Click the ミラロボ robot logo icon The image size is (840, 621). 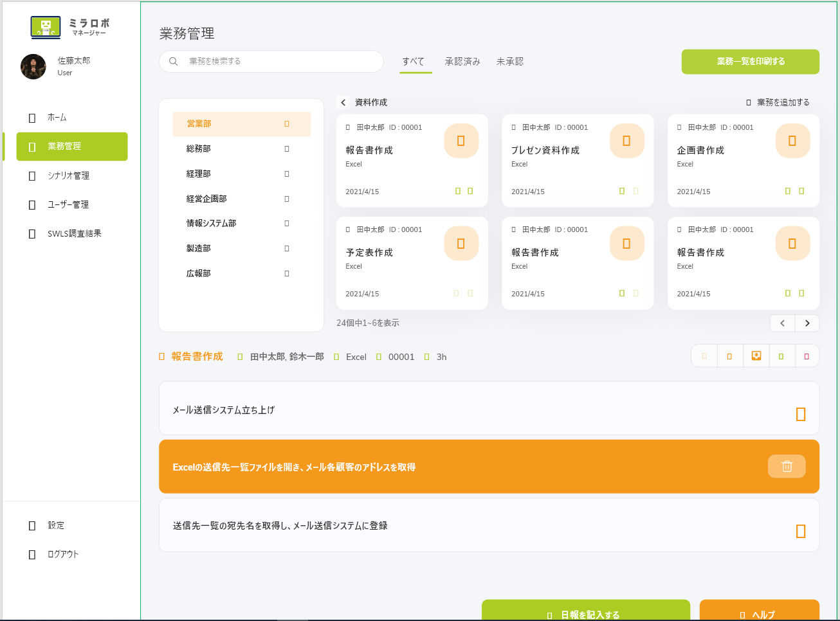pyautogui.click(x=44, y=27)
